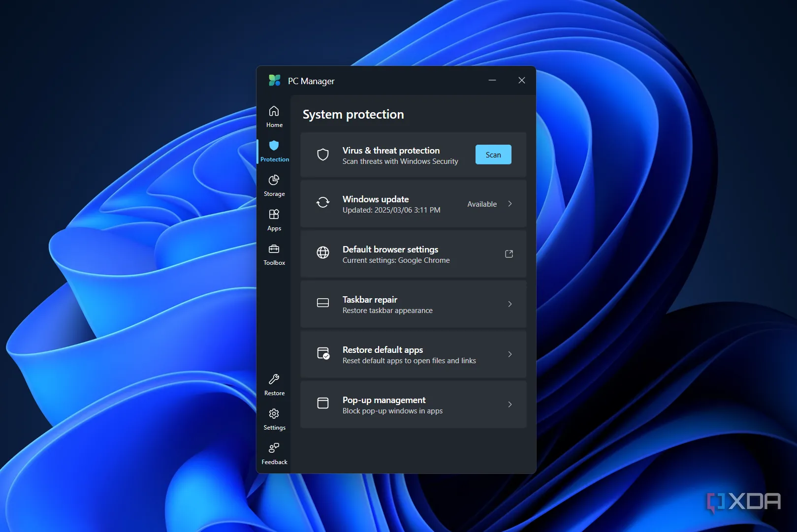Click the Default browser globe icon
The height and width of the screenshot is (532, 797).
(323, 252)
